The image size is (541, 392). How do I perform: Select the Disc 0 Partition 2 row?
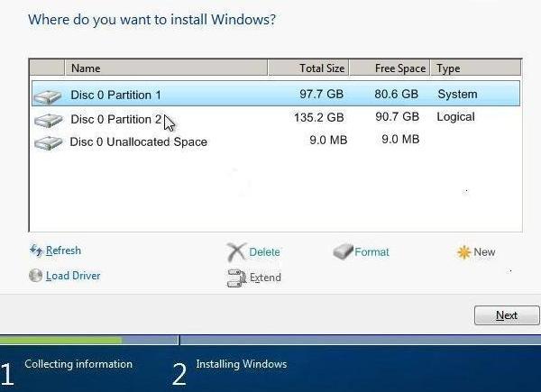(x=276, y=118)
